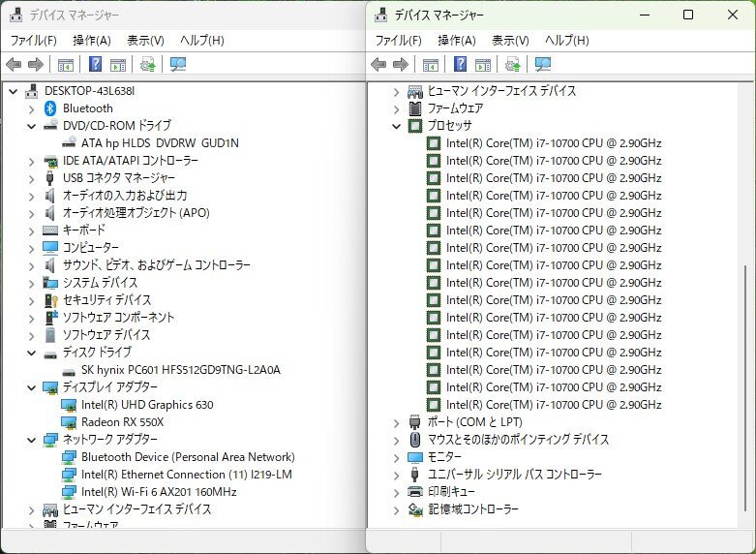
Task: Expand ユニバーサル シリアル バス コントローラー category
Action: pos(396,476)
